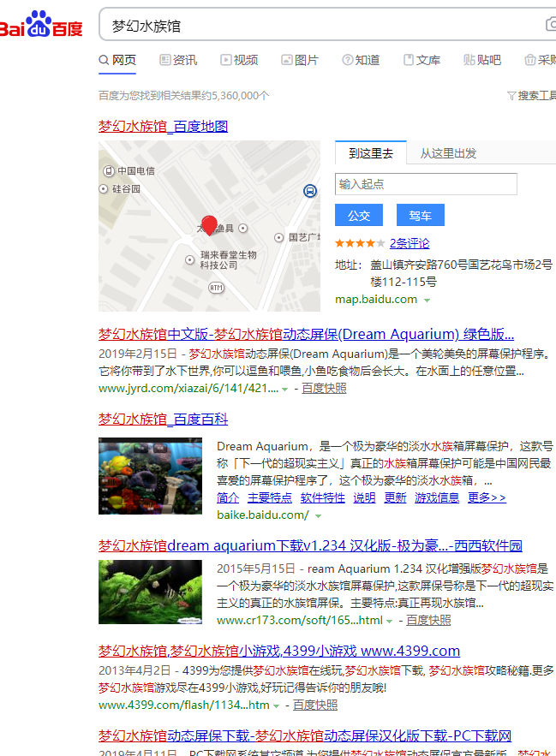
Task: Open 梦幻水族馆_百度地图 result link
Action: 163,127
